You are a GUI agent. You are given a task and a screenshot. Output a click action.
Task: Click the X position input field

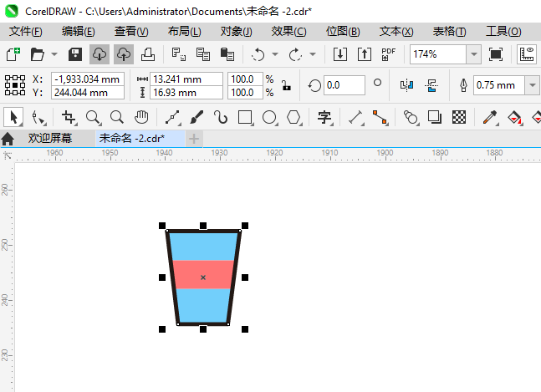pyautogui.click(x=88, y=79)
